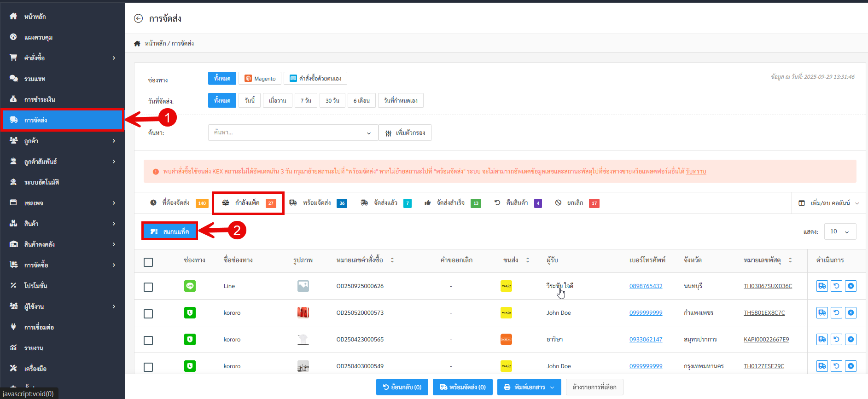Click the รับทราบ link in warning banner
The image size is (868, 399).
(696, 172)
